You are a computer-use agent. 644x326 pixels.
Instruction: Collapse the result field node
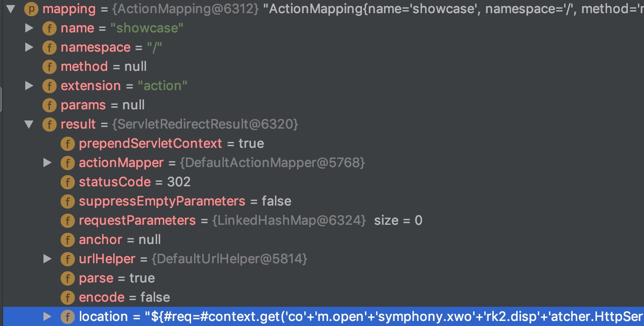pos(30,124)
